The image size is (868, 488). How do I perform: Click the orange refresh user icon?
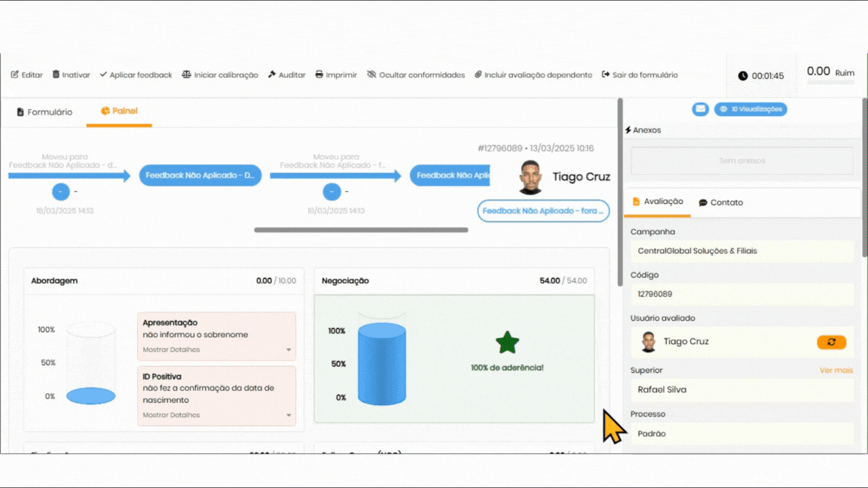coord(831,342)
